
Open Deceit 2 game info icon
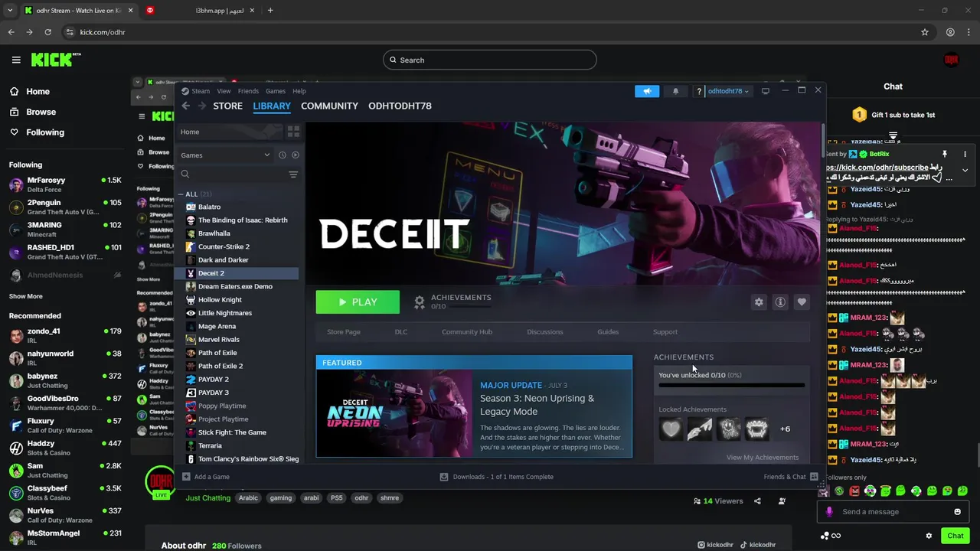point(780,302)
